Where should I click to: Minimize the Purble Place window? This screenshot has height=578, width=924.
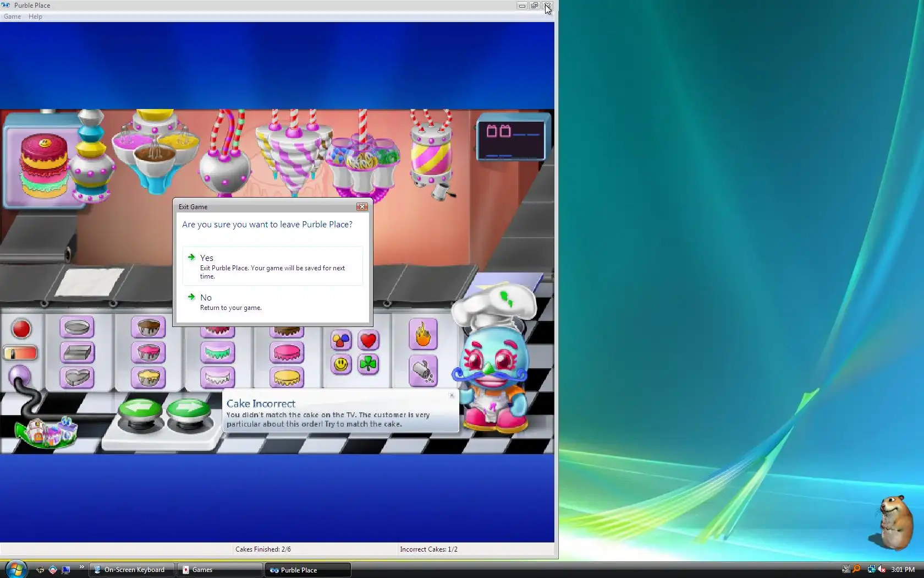coord(522,6)
